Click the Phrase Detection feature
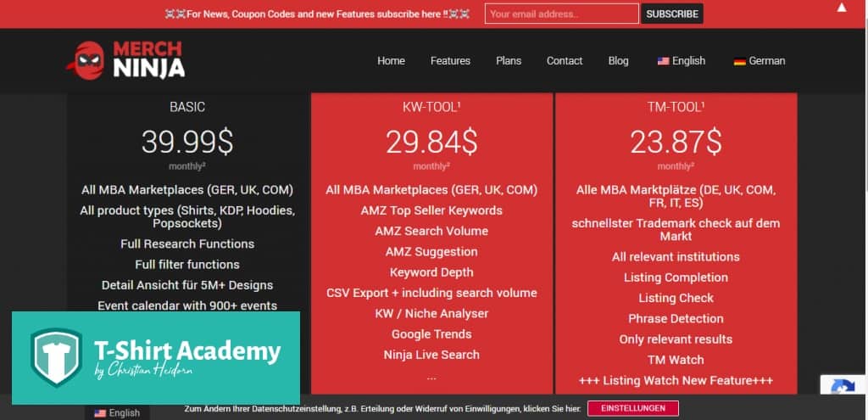 coord(676,318)
